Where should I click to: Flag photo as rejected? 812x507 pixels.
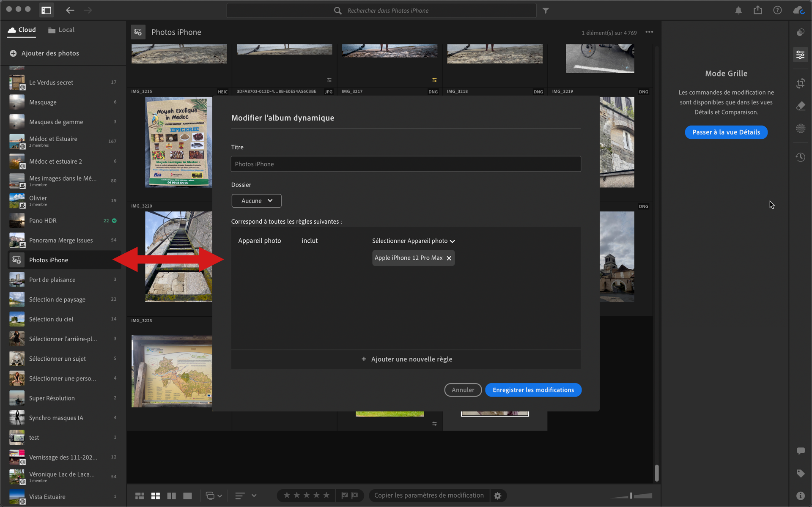(x=355, y=495)
